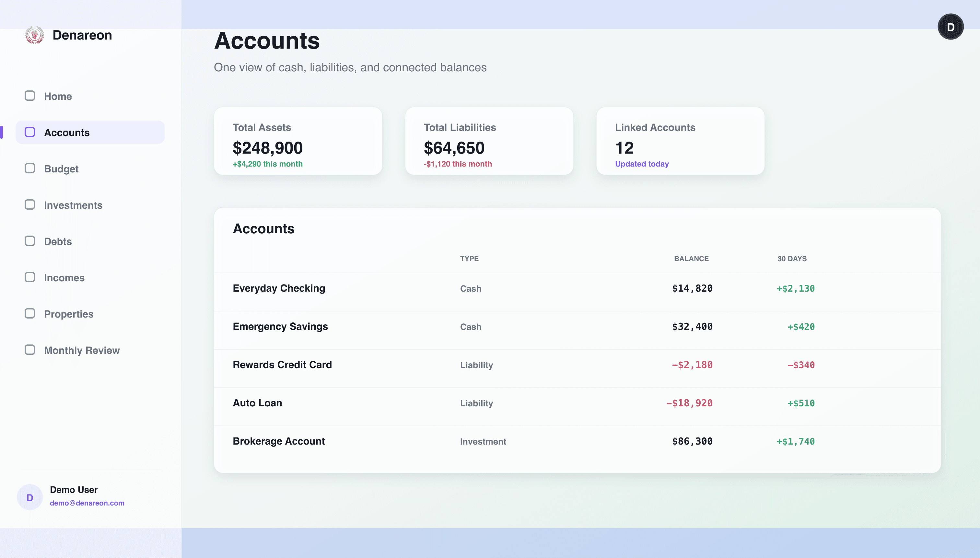Open the Properties page
The height and width of the screenshot is (558, 980).
click(x=90, y=314)
